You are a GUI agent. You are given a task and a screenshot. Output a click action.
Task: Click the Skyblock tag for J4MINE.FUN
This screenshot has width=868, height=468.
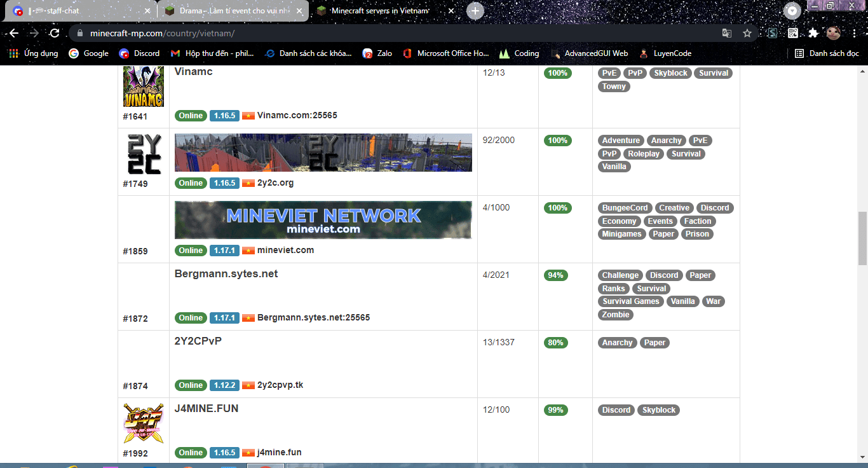tap(659, 410)
